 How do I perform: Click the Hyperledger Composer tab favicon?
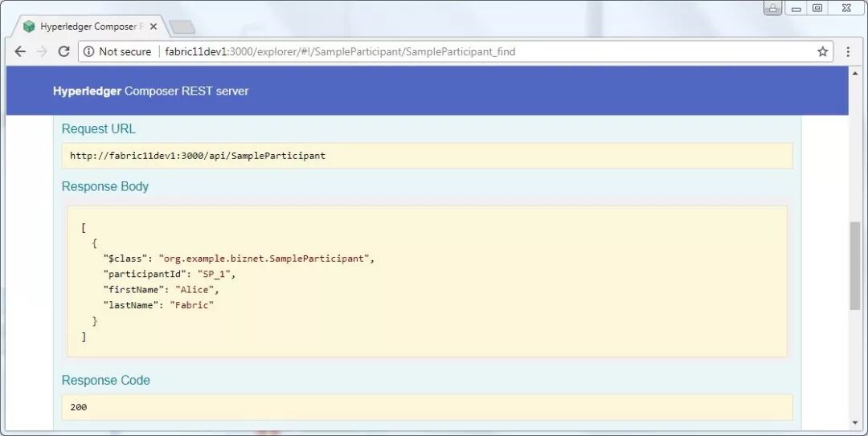coord(30,26)
